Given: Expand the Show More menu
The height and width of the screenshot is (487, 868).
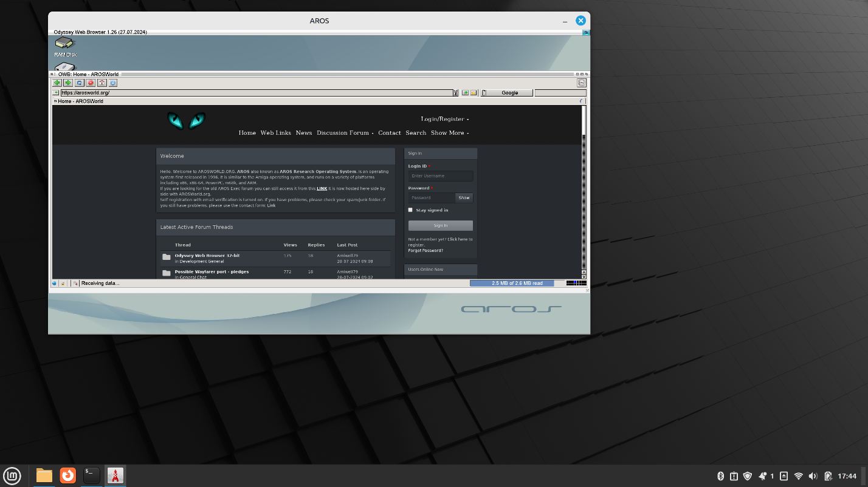Looking at the screenshot, I should click(450, 132).
